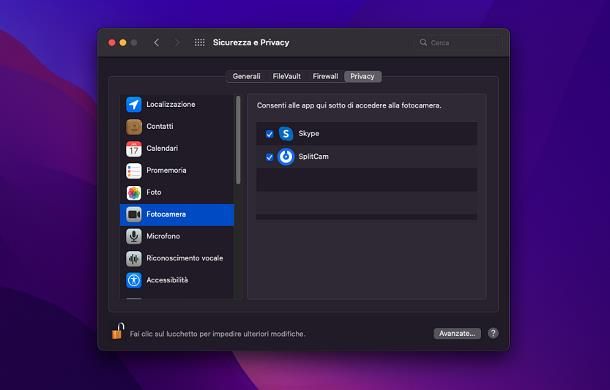Click the Cerca search field

(x=459, y=42)
